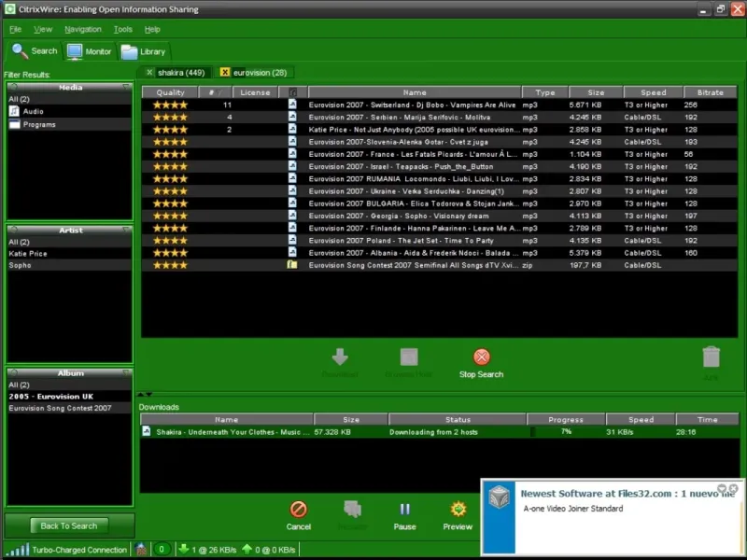Viewport: 747px width, 560px height.
Task: Click star rating of Israel Teapacks row
Action: [x=170, y=167]
